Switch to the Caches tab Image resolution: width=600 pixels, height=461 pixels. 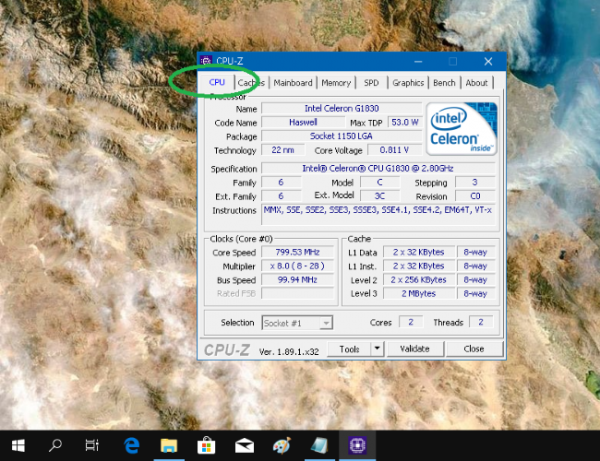(x=251, y=83)
